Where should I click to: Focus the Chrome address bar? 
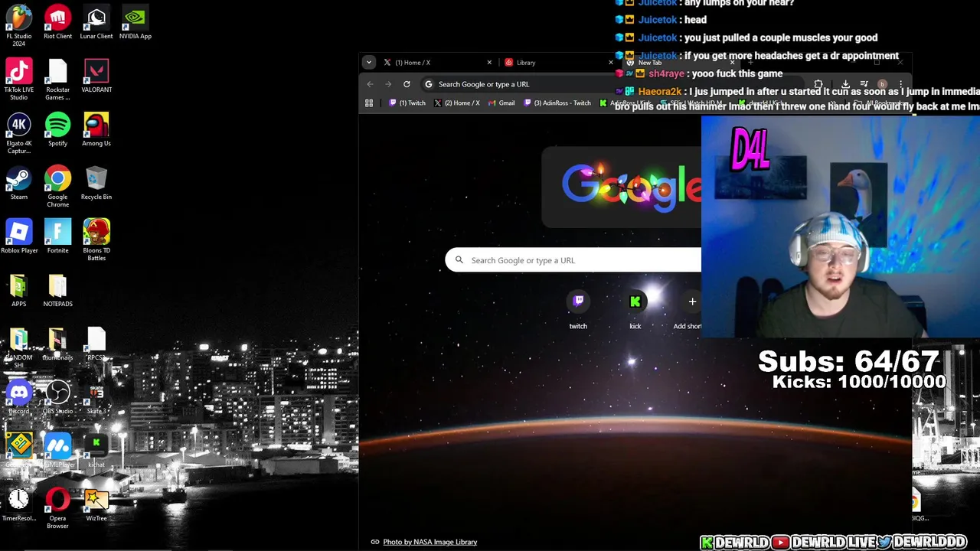[x=612, y=84]
